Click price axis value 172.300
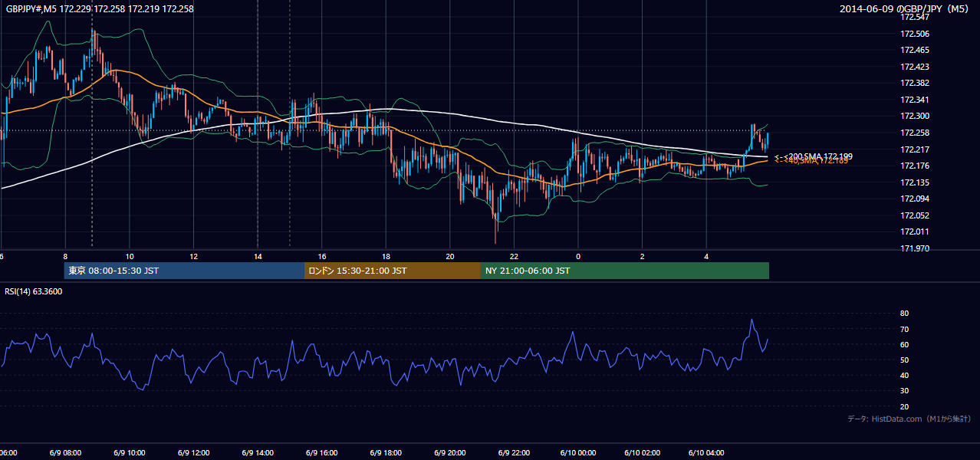This screenshot has height=460, width=980. coord(914,116)
